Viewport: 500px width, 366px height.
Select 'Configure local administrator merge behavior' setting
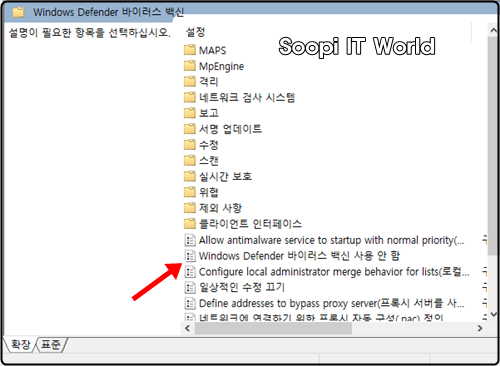click(x=334, y=272)
